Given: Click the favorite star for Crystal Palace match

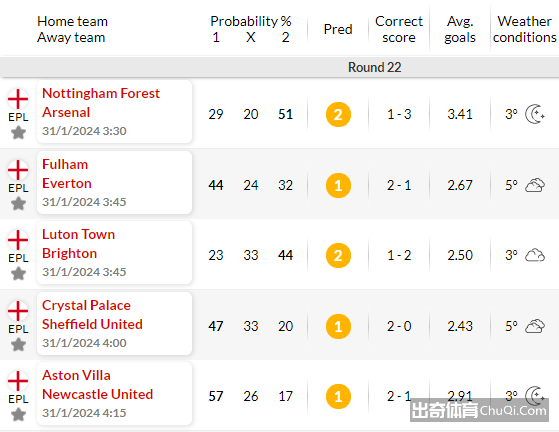Looking at the screenshot, I should 18,345.
